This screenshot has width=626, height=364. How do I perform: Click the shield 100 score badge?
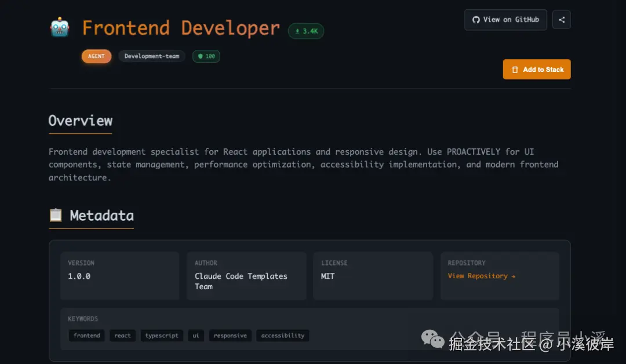tap(206, 56)
